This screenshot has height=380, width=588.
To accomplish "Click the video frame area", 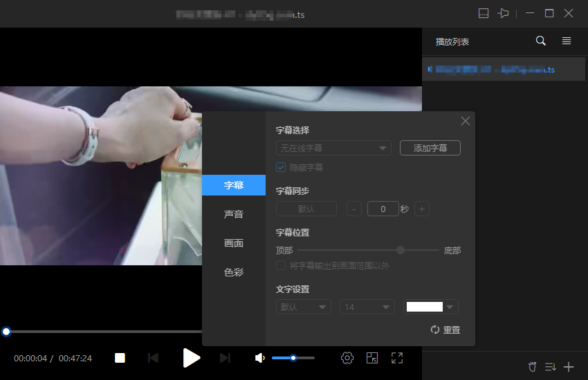I will click(x=101, y=176).
